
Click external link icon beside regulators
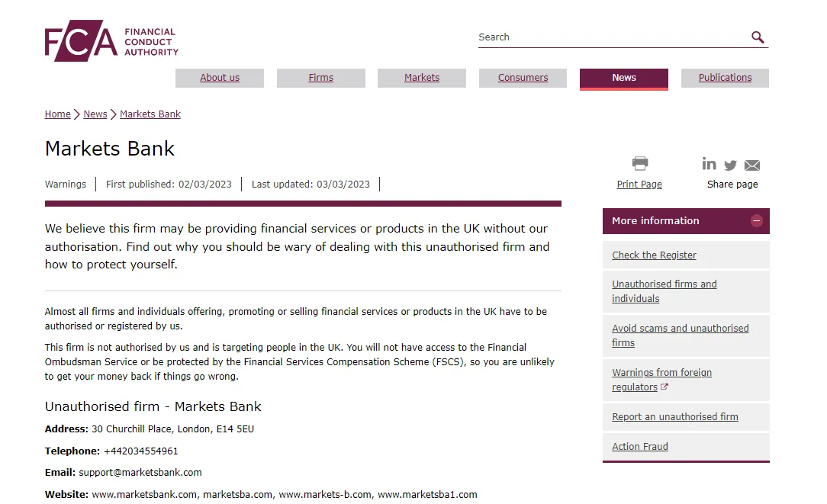(x=664, y=387)
